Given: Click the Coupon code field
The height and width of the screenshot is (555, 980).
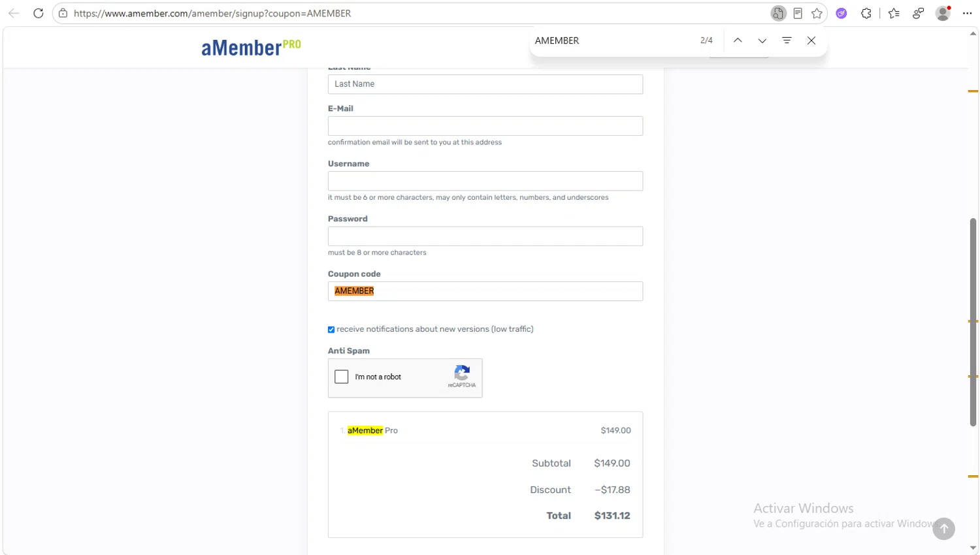Looking at the screenshot, I should pos(485,291).
